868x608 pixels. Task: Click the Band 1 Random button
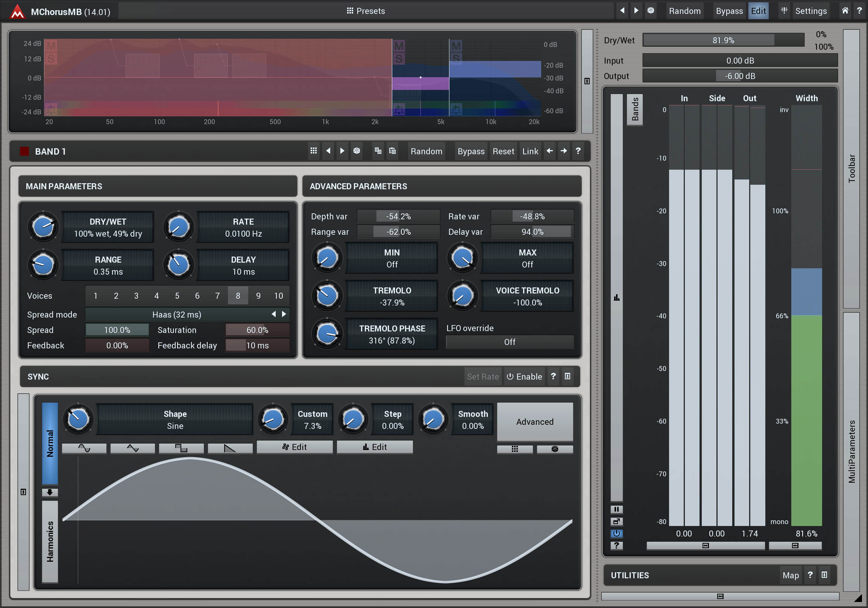(x=426, y=151)
